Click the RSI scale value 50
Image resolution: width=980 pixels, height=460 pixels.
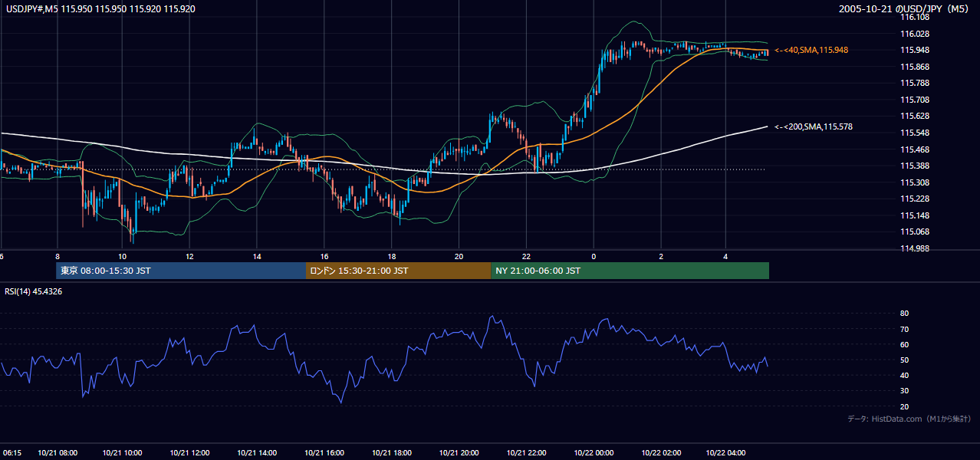tap(904, 360)
